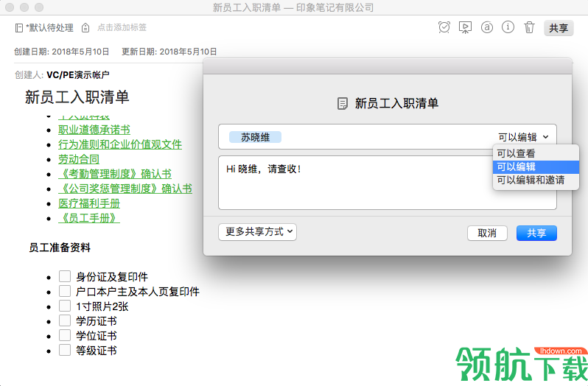The height and width of the screenshot is (386, 588).
Task: Open the 医疗福利手册 link
Action: coord(89,203)
